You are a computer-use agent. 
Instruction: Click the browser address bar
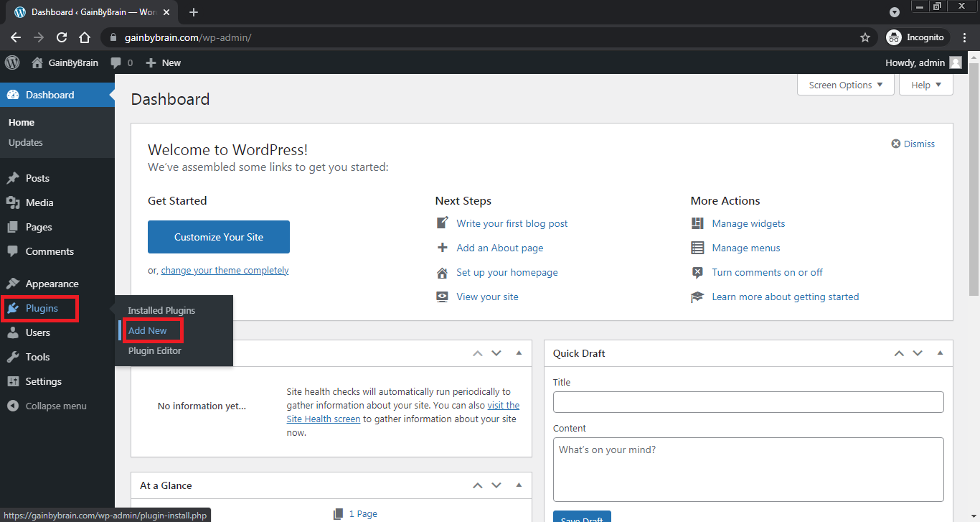(490, 37)
